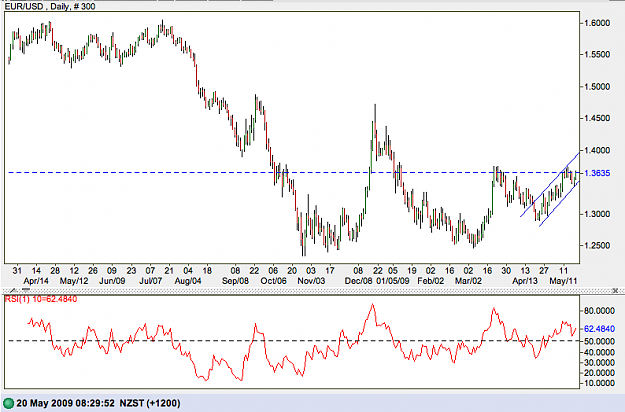Click the pencil edit icon on the RSI pane bar
The height and width of the screenshot is (412, 625).
(13, 290)
